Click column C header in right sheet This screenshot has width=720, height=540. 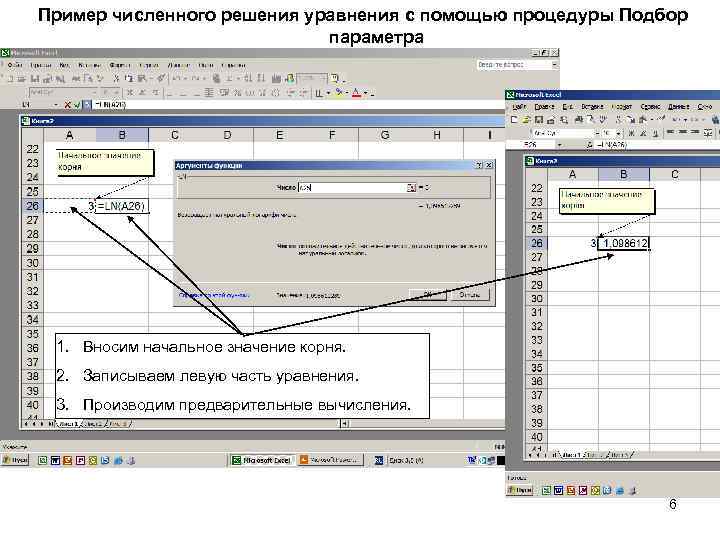[675, 174]
